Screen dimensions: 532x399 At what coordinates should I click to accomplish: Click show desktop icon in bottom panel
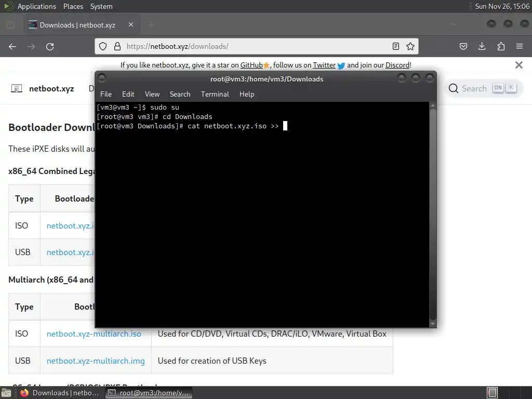(6, 393)
